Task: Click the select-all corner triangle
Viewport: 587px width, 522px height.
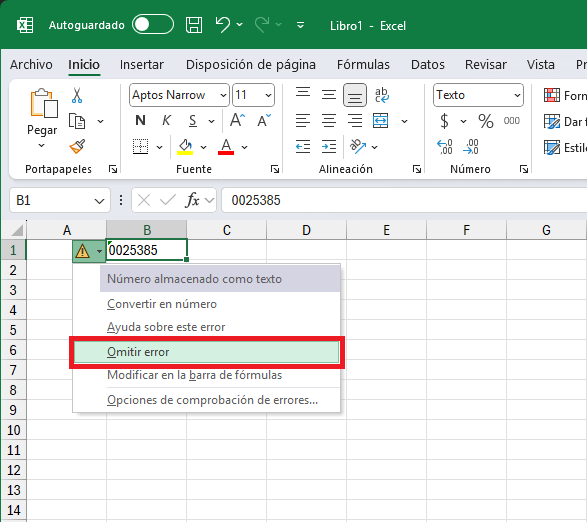Action: coord(16,230)
